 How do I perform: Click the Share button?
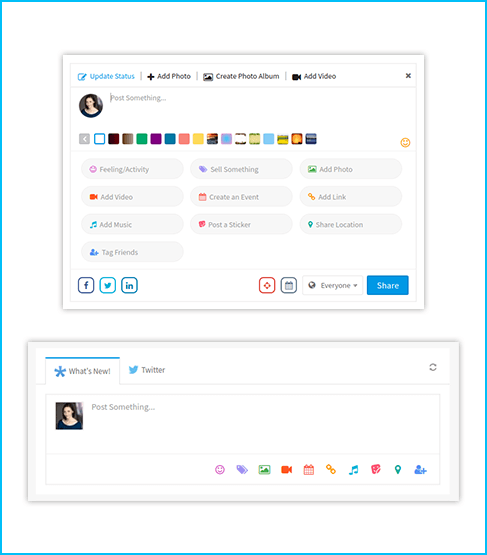click(x=388, y=285)
